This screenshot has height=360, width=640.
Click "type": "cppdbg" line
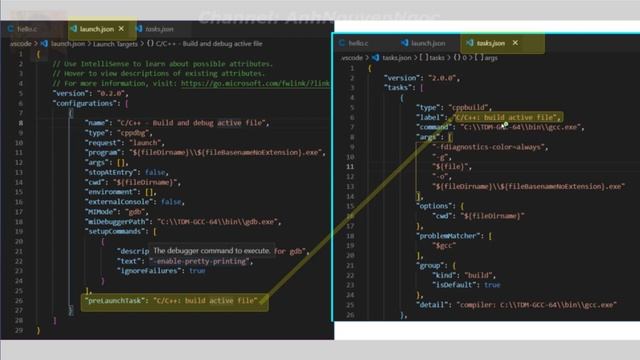click(118, 133)
